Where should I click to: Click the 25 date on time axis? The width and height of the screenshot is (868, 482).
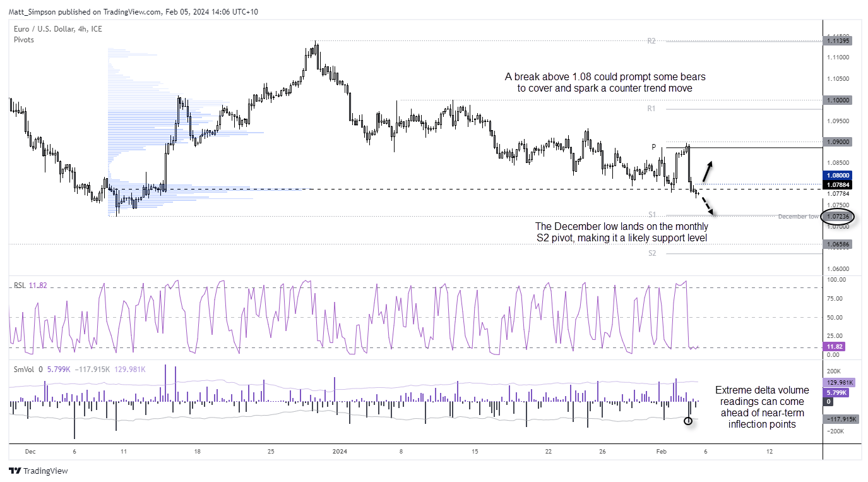270,452
